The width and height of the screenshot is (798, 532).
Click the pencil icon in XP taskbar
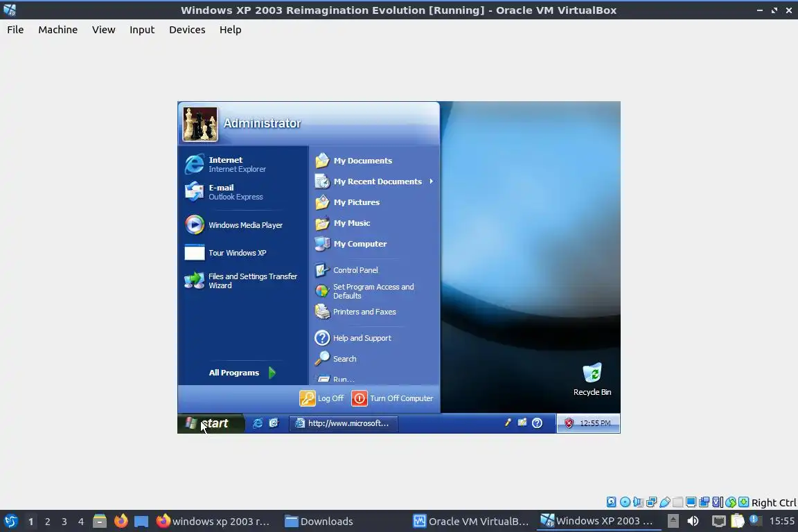507,423
